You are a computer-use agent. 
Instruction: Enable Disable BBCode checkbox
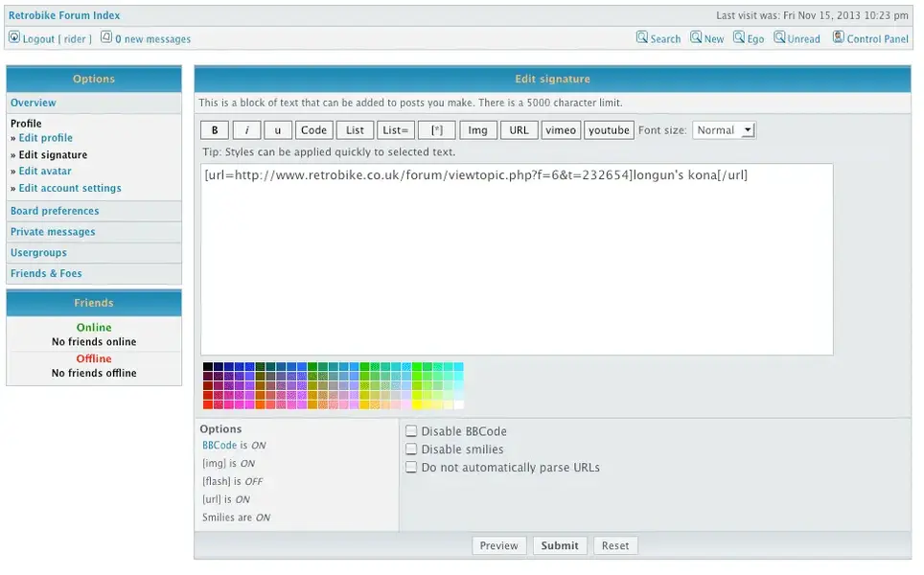click(411, 431)
